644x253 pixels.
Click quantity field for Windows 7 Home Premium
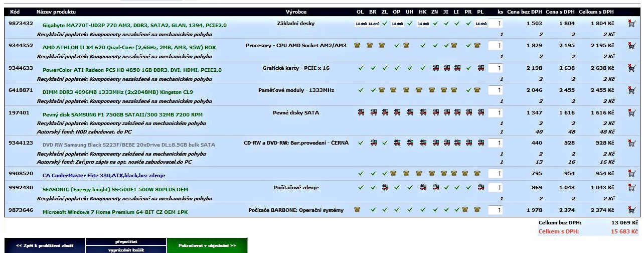tap(496, 210)
